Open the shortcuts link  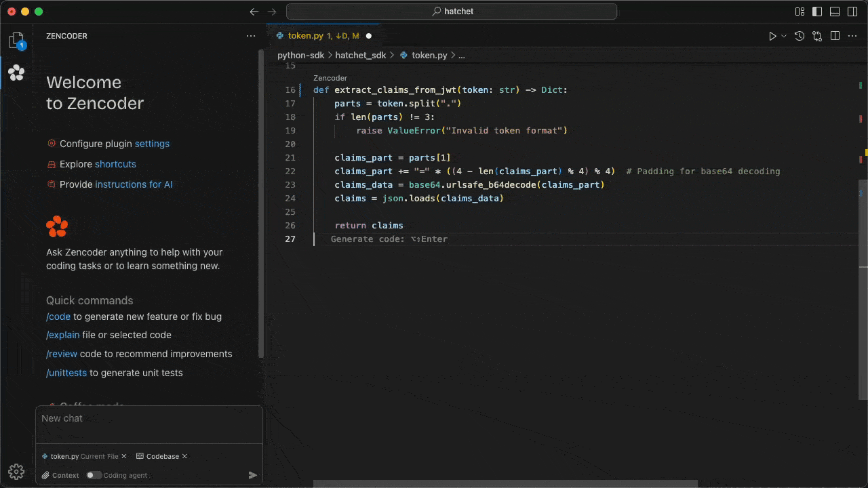[115, 164]
